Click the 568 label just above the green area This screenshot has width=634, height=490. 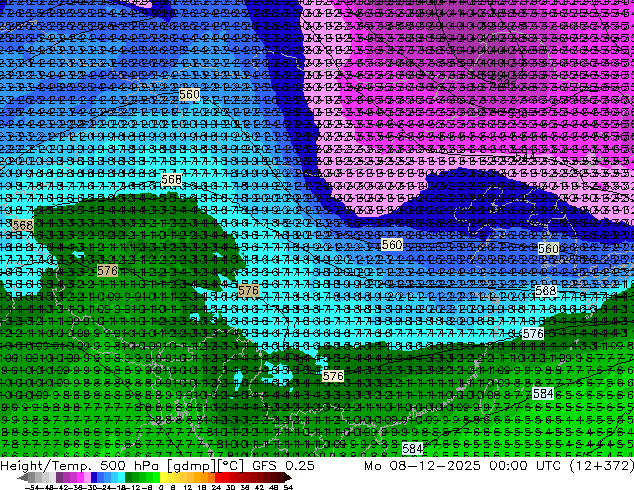pos(171,179)
